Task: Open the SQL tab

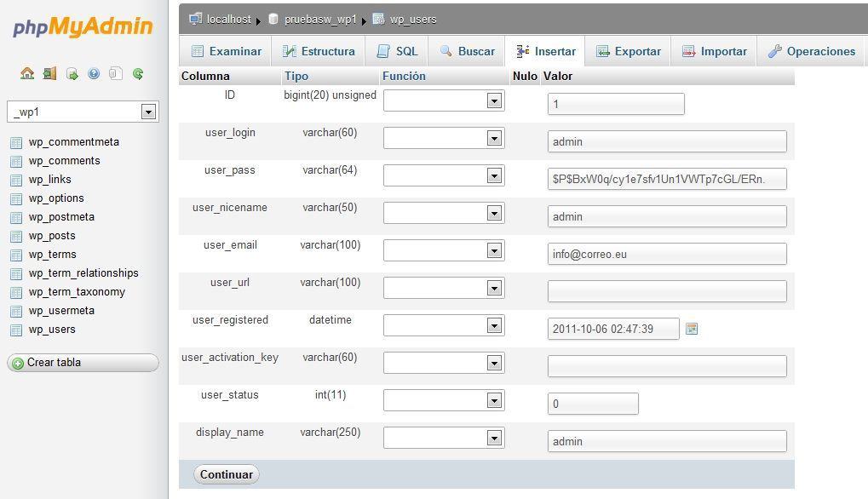Action: (x=397, y=51)
